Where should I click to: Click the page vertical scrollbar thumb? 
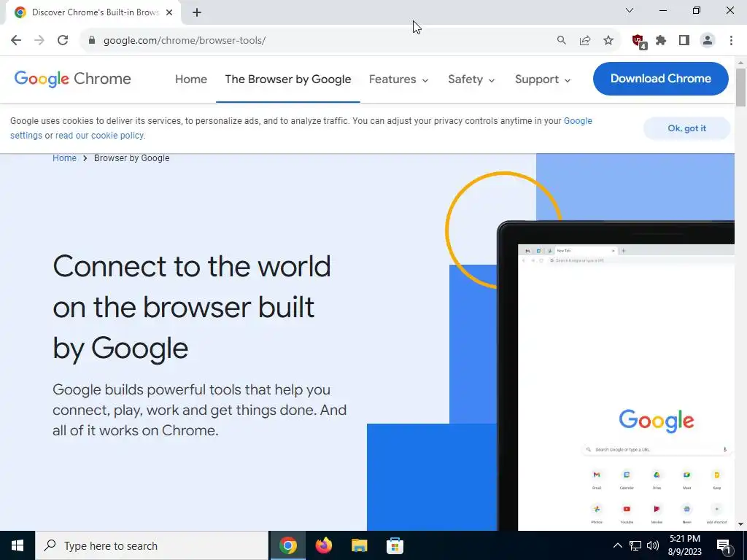[x=741, y=87]
